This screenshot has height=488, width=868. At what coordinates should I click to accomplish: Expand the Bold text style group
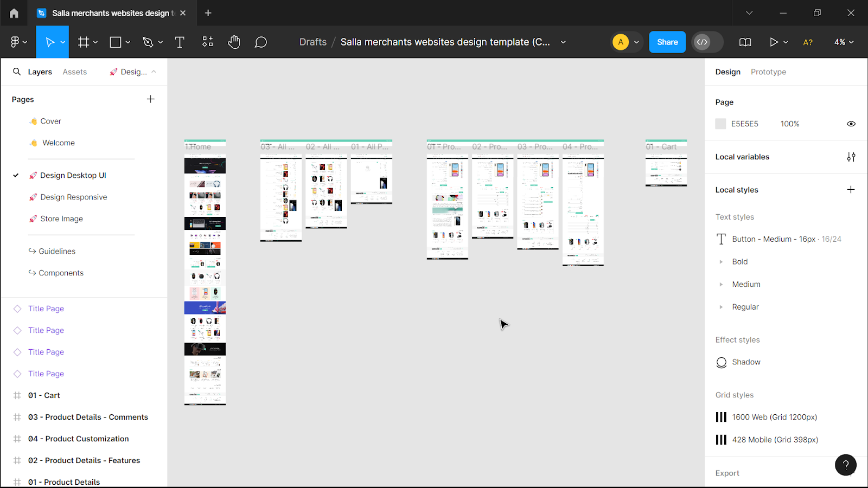click(x=721, y=261)
